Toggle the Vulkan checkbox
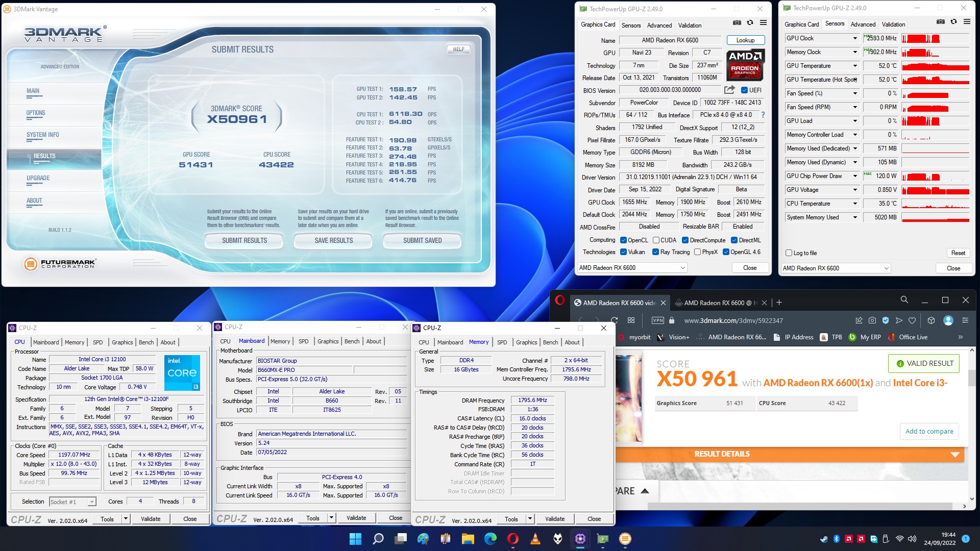 pyautogui.click(x=623, y=252)
